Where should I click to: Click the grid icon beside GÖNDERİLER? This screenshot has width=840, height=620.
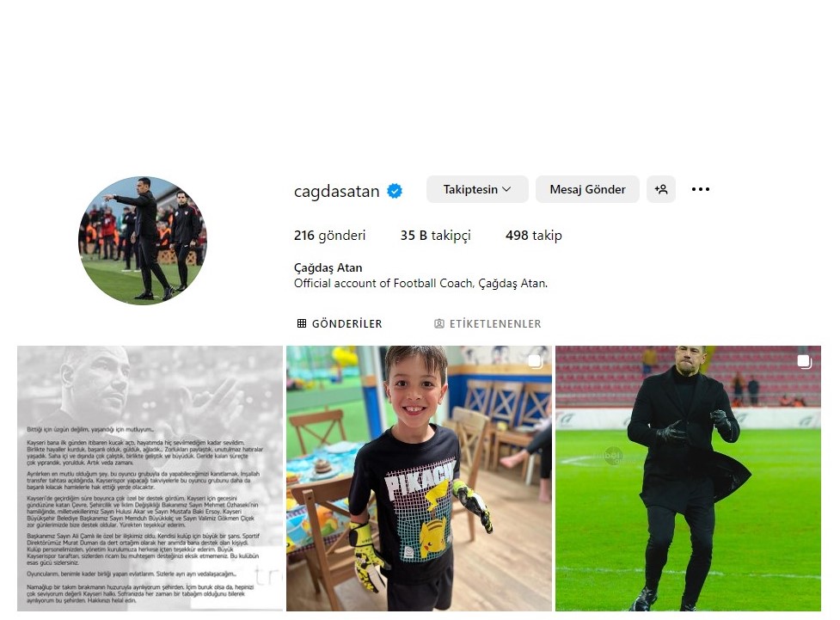(x=302, y=323)
